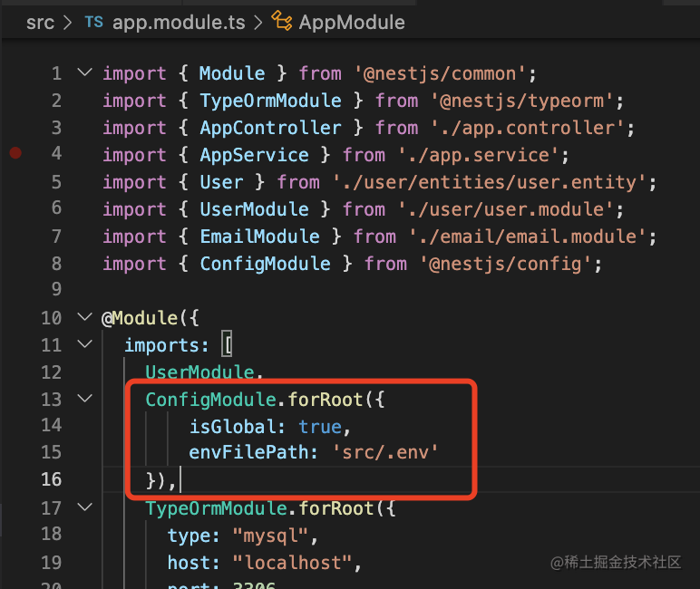Screen dimensions: 700x589
Task: Click line number 9 in the gutter
Action: (56, 290)
